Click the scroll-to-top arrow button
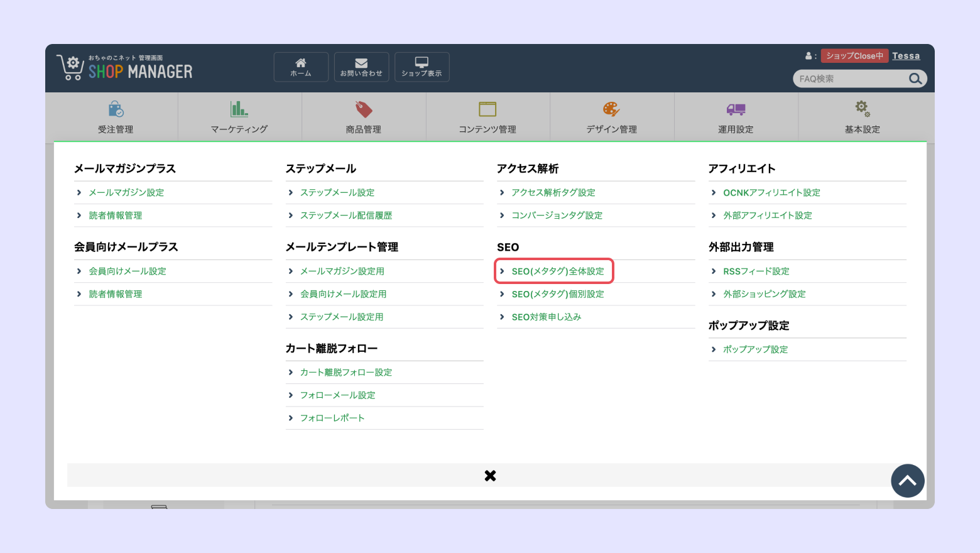This screenshot has width=980, height=553. pos(908,481)
